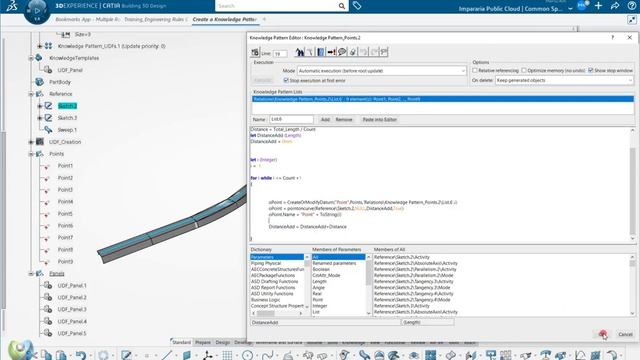The height and width of the screenshot is (360, 640).
Task: Click the Dictionary list horizontal scrollbar
Action: [x=278, y=313]
